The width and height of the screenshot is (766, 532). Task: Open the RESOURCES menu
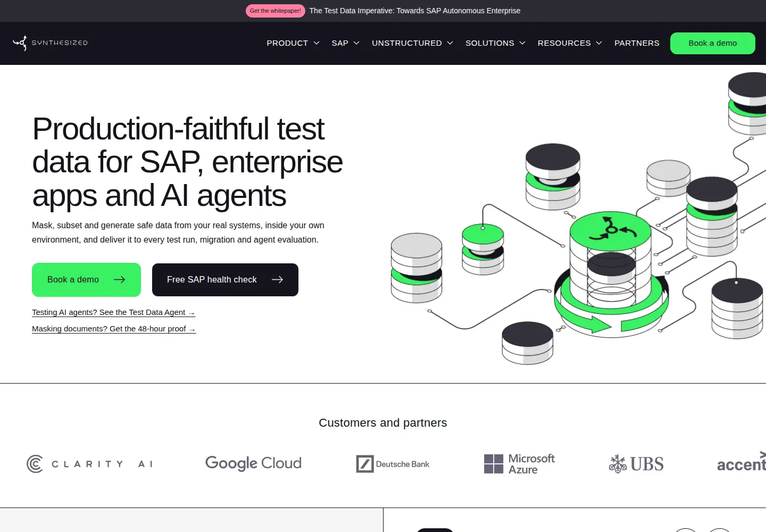(x=564, y=43)
